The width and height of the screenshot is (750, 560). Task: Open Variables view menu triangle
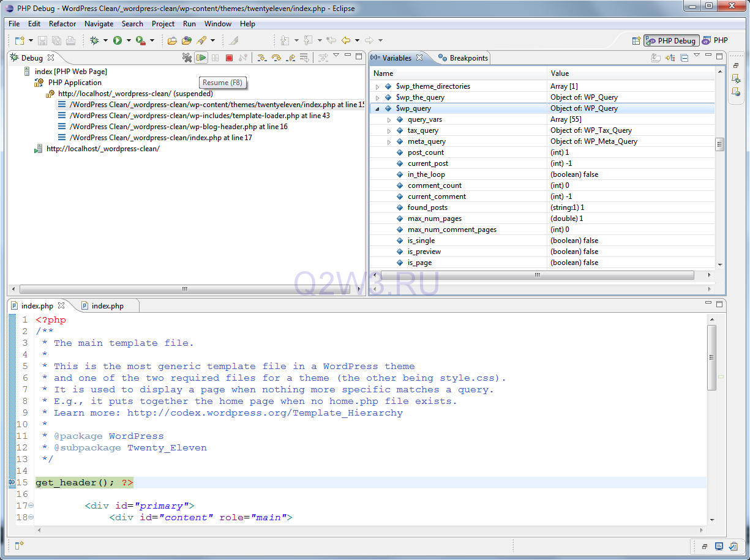(697, 56)
